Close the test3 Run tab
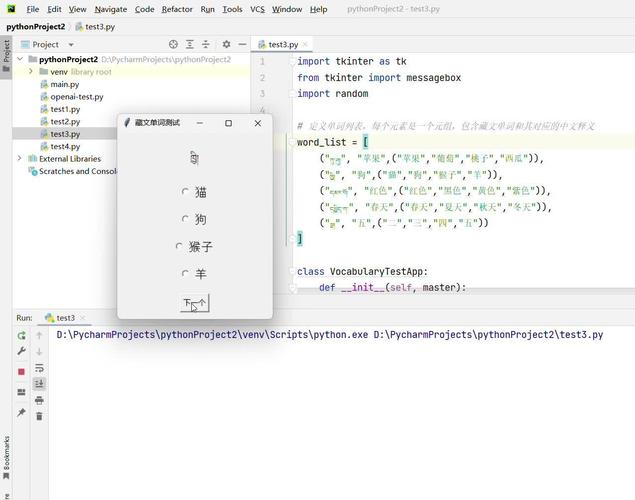Image resolution: width=635 pixels, height=500 pixels. [83, 318]
